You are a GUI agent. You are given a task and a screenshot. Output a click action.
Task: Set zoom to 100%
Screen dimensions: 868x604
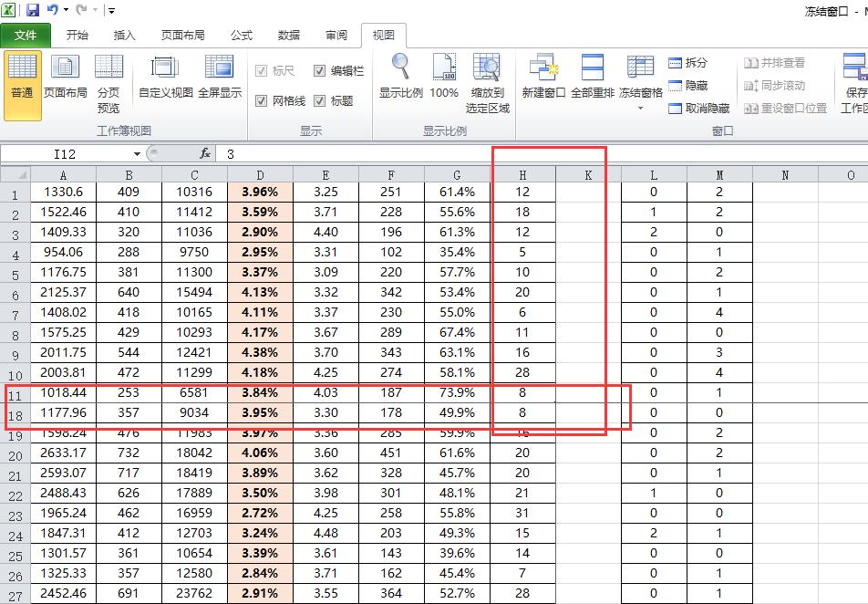(x=444, y=80)
